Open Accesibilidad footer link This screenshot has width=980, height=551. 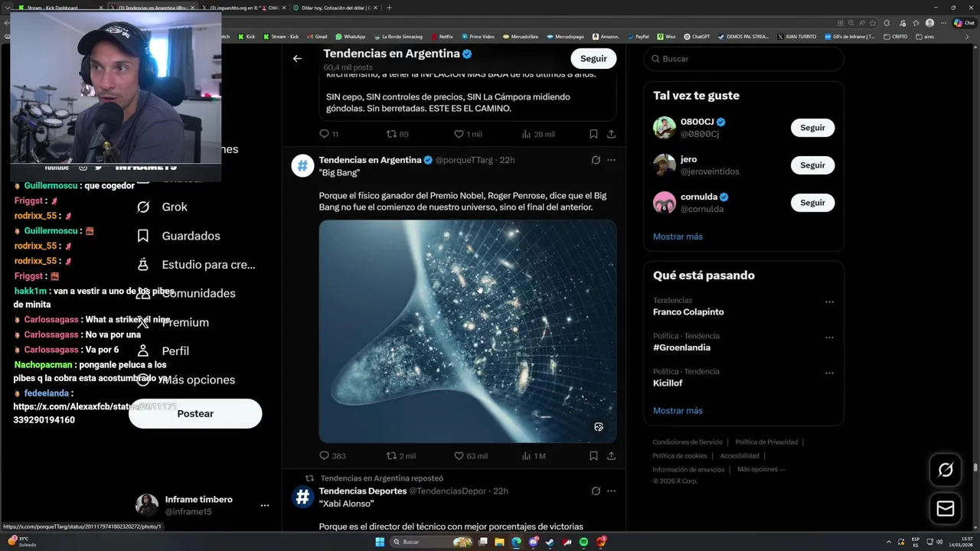(x=740, y=455)
